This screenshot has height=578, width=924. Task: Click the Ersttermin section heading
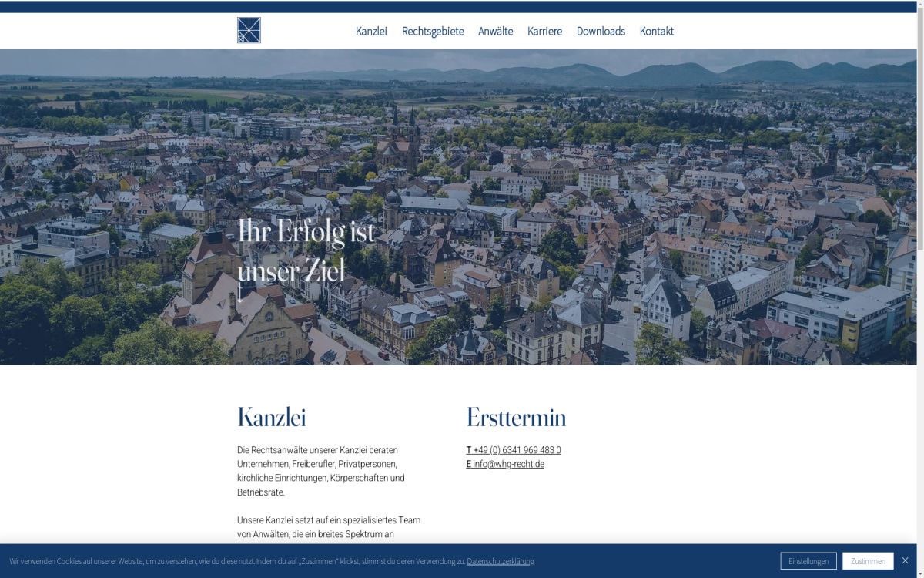(x=516, y=418)
